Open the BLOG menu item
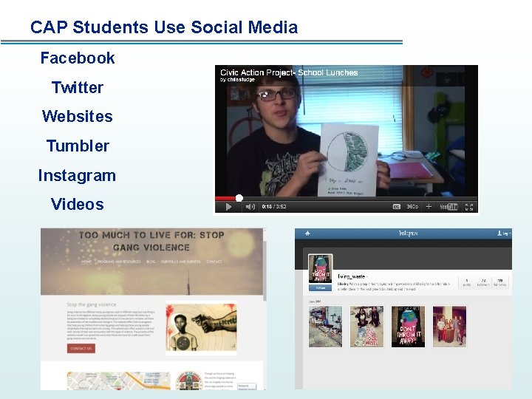The image size is (532, 399). coord(151,262)
